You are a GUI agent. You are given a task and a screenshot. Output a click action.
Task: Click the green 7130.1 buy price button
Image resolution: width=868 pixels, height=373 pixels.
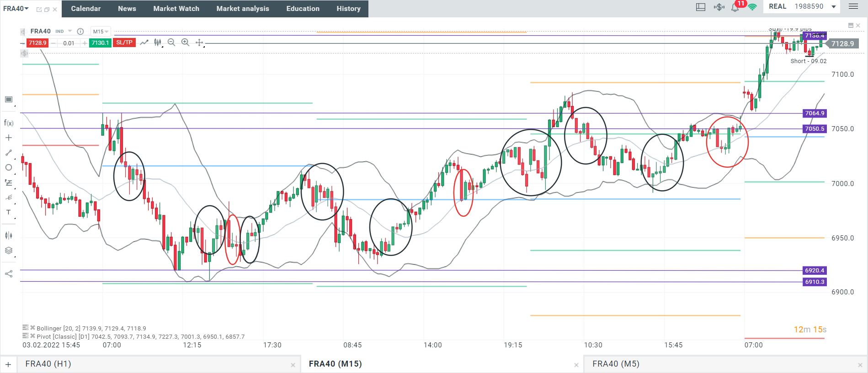[x=100, y=43]
